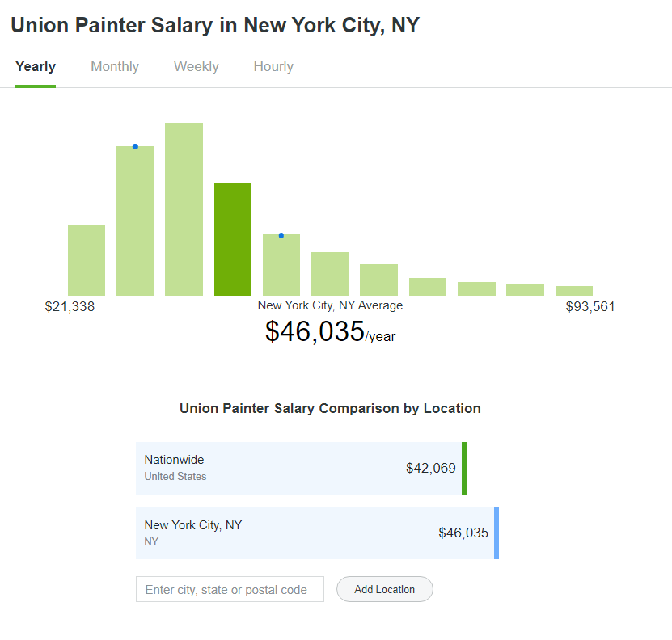Click the seventh histogram bar

point(378,280)
